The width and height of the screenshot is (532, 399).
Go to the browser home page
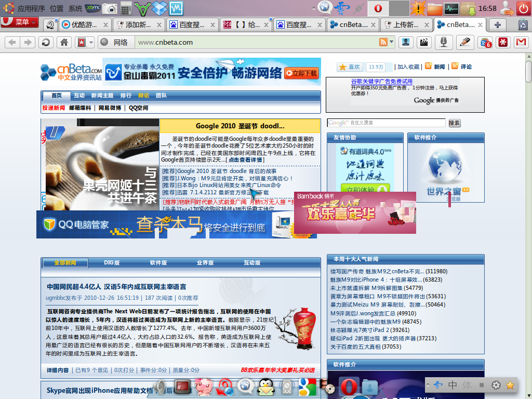click(x=64, y=43)
